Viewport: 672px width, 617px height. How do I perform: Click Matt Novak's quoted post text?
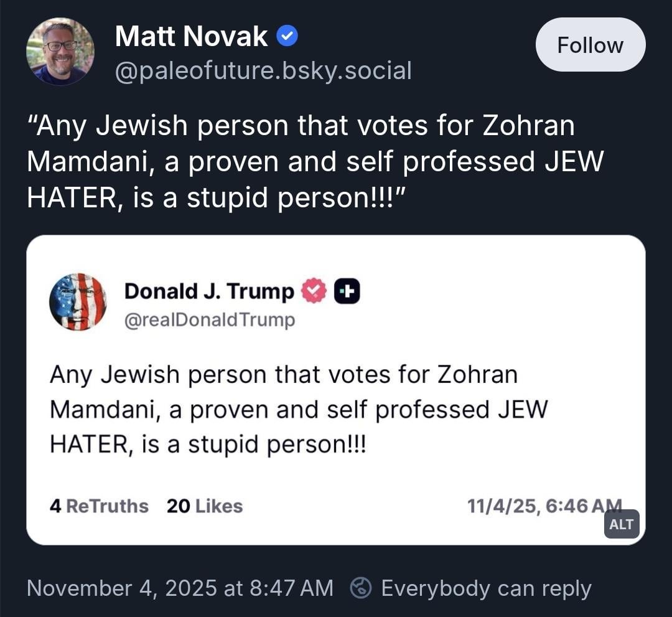coord(315,162)
